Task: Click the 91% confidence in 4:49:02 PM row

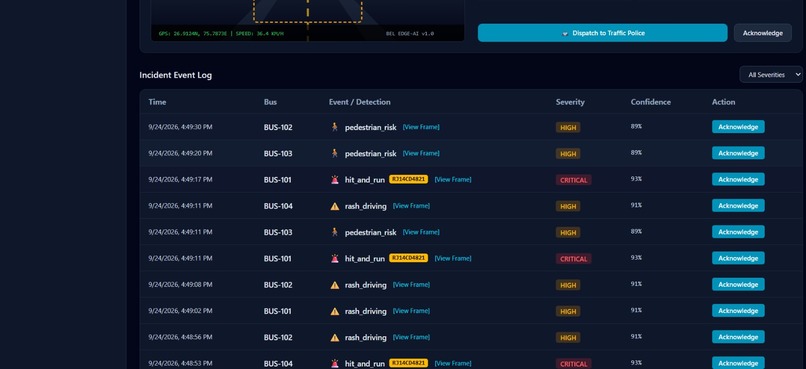Action: click(636, 310)
